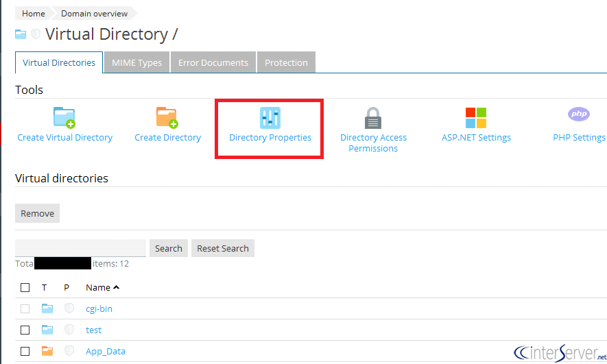Open the test directory link
Image resolution: width=607 pixels, height=364 pixels.
pos(94,330)
